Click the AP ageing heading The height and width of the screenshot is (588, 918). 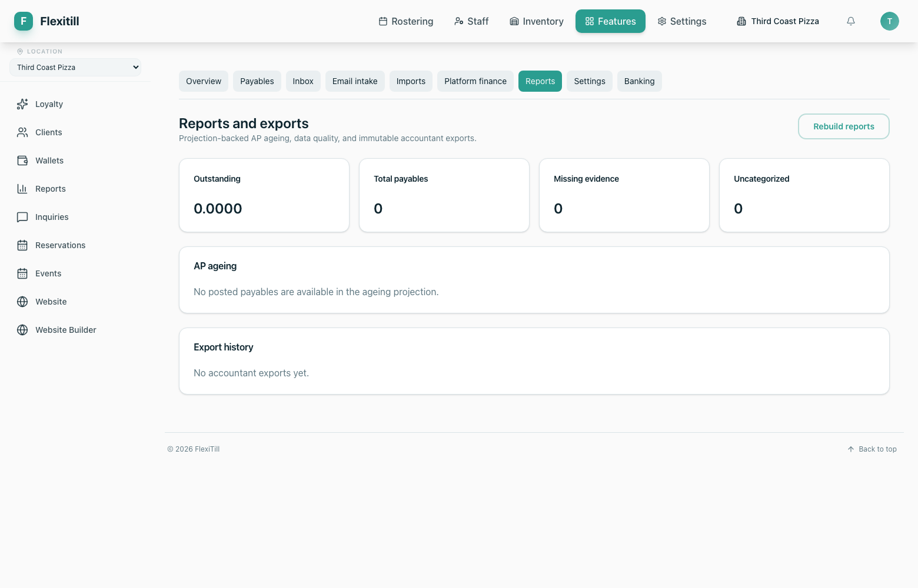215,266
